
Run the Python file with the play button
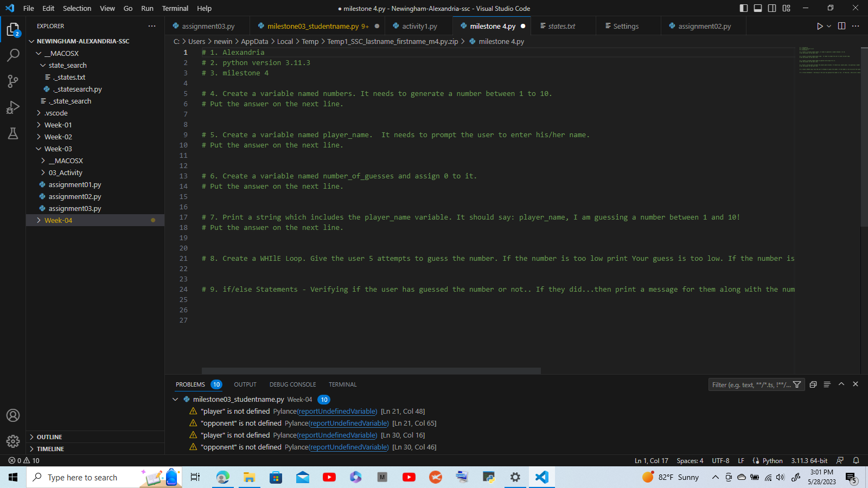[820, 25]
